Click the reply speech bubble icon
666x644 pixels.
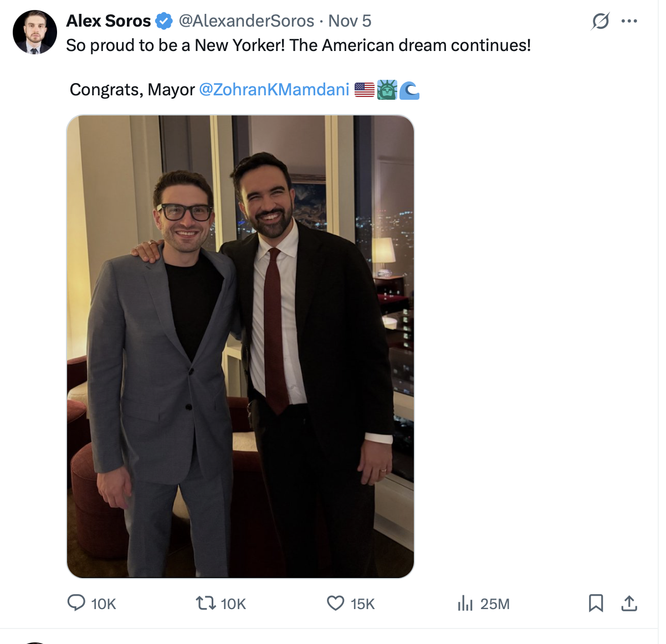(x=76, y=602)
